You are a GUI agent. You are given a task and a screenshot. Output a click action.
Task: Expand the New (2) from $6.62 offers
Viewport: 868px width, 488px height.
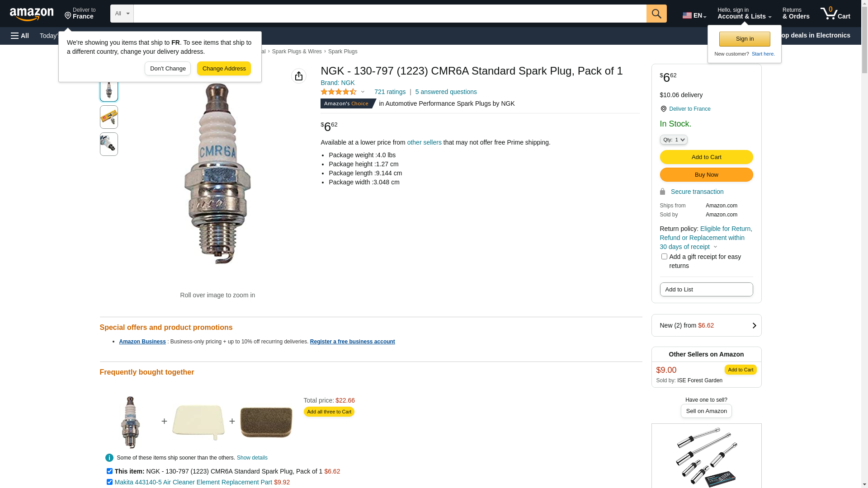click(706, 325)
